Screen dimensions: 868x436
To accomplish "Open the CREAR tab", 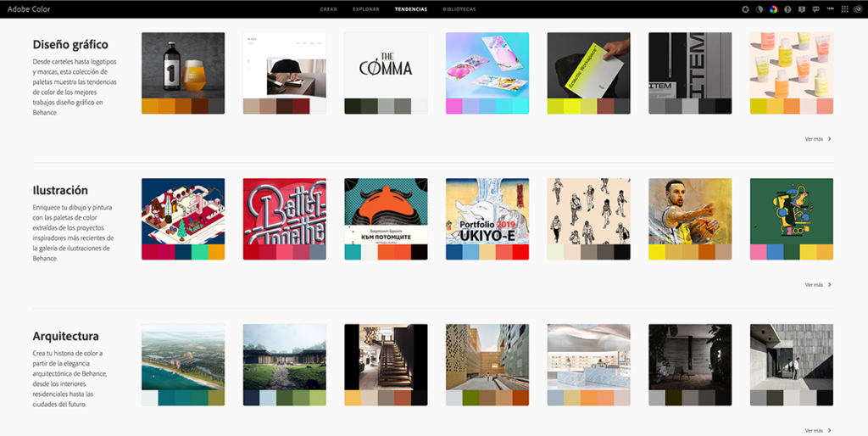I will pos(328,9).
